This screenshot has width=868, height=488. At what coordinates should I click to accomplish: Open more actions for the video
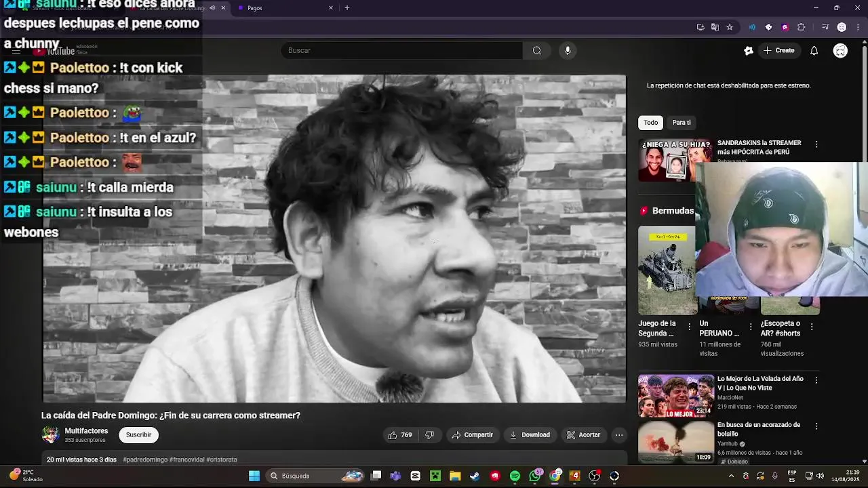click(618, 435)
